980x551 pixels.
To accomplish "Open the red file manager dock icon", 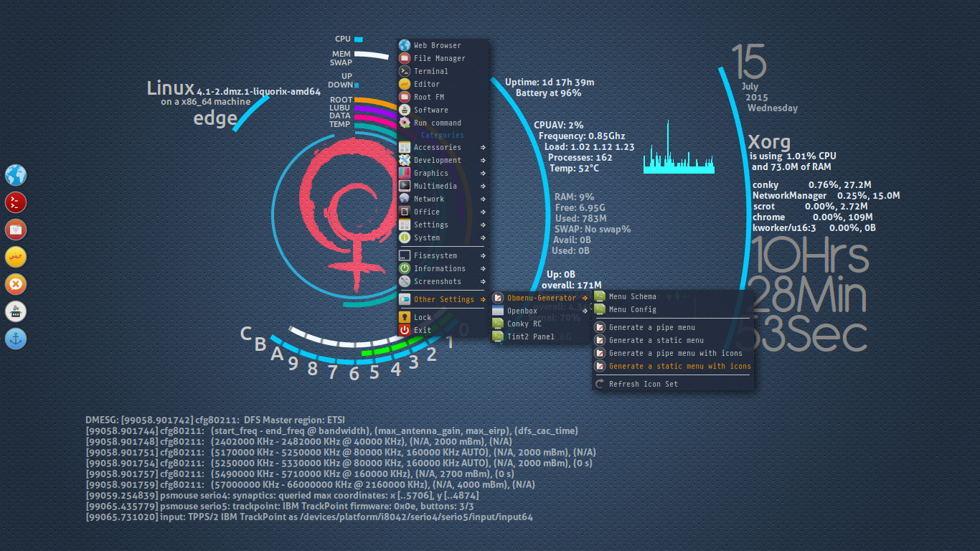I will coord(16,230).
